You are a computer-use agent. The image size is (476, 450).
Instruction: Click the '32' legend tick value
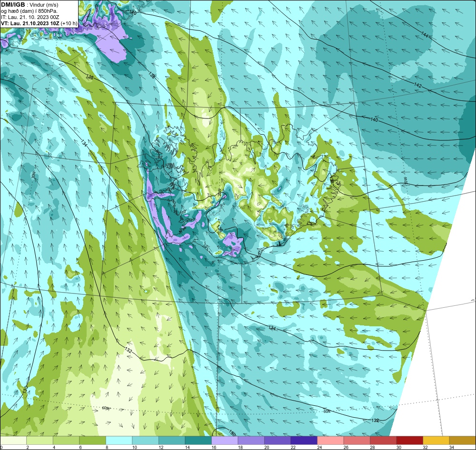click(425, 447)
